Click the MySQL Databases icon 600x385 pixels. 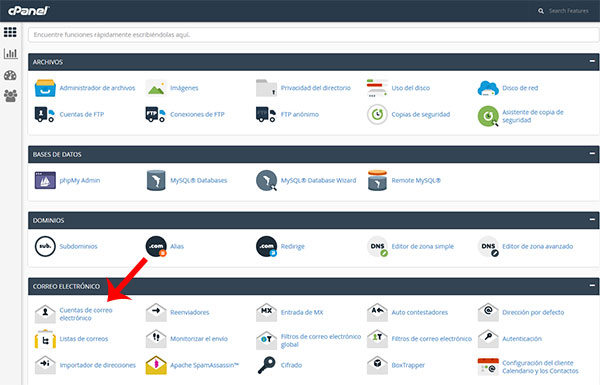pyautogui.click(x=156, y=180)
